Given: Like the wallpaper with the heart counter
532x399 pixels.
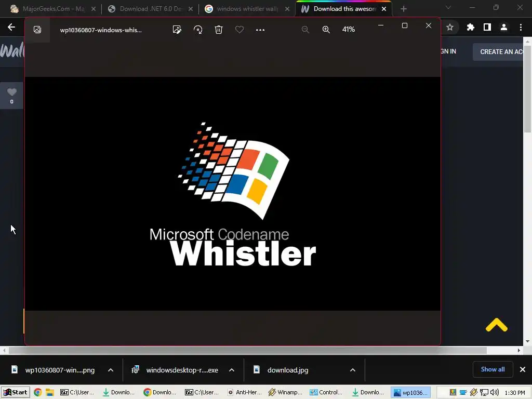Looking at the screenshot, I should pos(12,96).
